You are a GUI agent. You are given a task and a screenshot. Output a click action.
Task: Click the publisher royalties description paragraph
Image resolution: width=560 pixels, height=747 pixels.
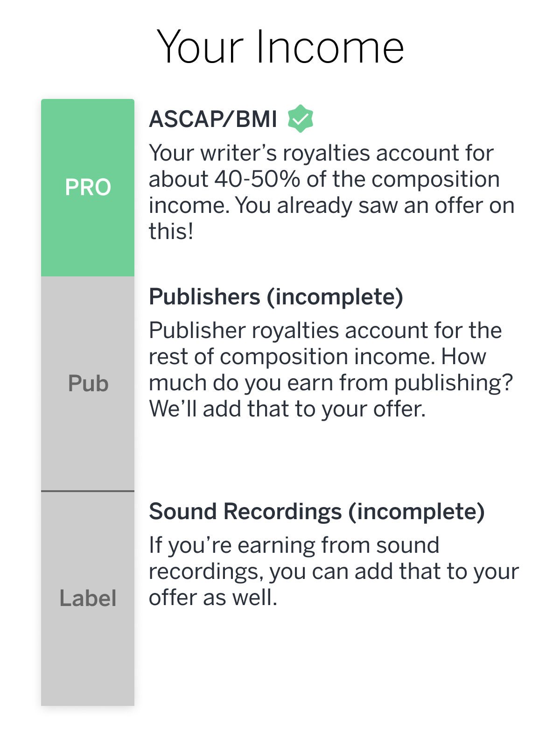pyautogui.click(x=331, y=370)
